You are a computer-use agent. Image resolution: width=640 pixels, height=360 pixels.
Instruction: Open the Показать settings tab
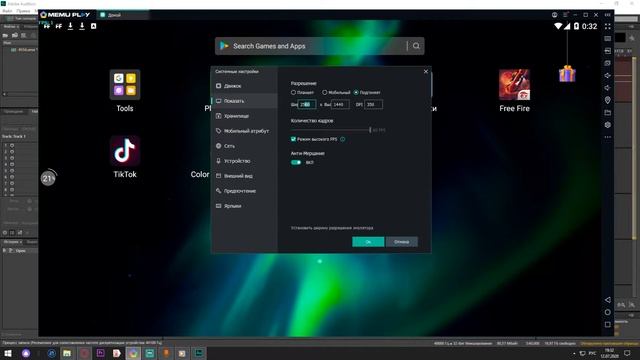244,101
